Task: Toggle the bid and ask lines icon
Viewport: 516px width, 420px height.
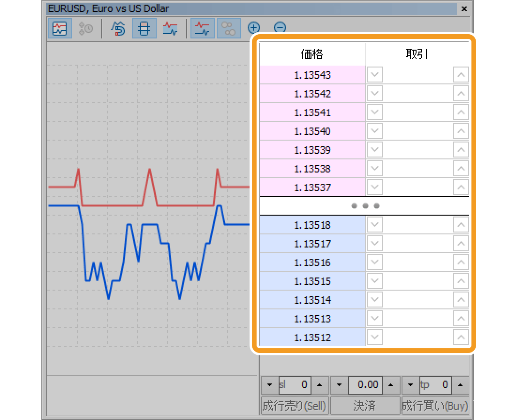Action: 202,28
